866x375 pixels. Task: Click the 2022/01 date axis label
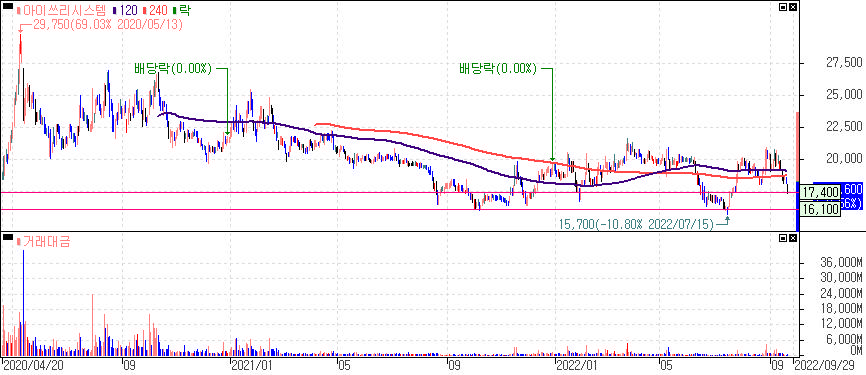[x=577, y=366]
